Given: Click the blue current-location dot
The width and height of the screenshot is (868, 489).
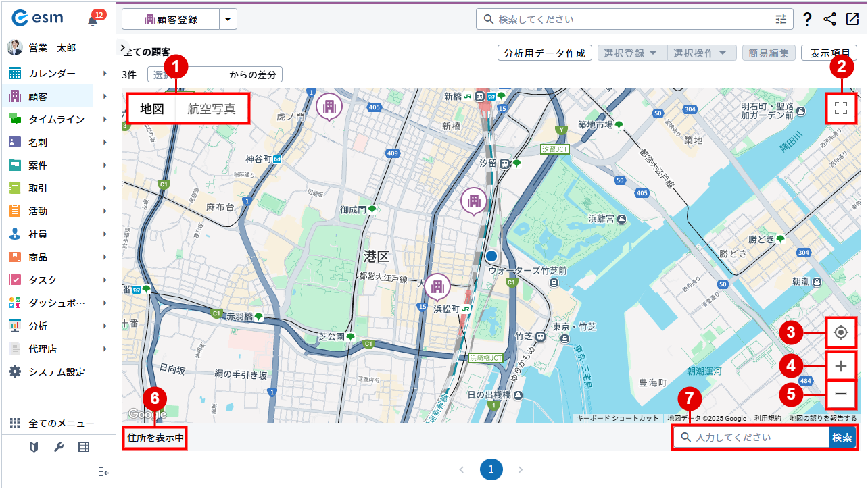Looking at the screenshot, I should click(x=491, y=256).
